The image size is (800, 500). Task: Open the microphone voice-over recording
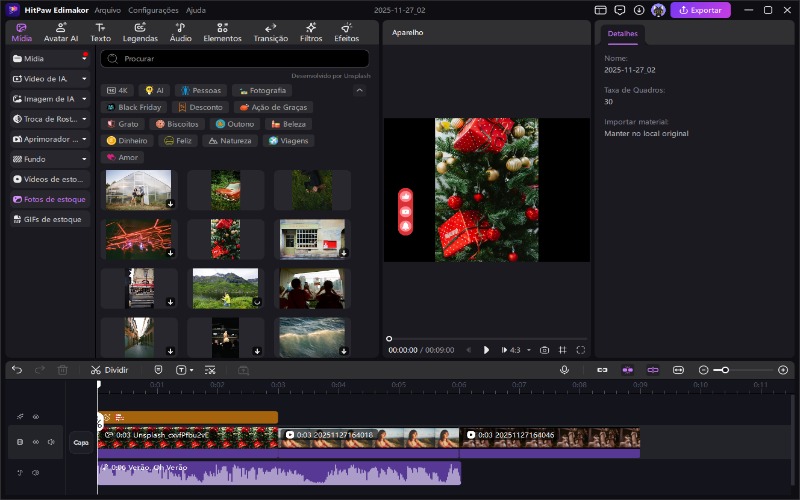(x=564, y=370)
